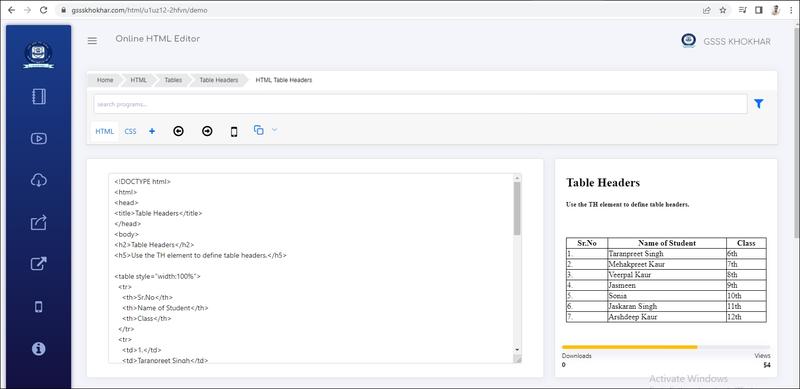Click HTML Table Headers breadcrumb
The height and width of the screenshot is (389, 800).
pyautogui.click(x=284, y=80)
